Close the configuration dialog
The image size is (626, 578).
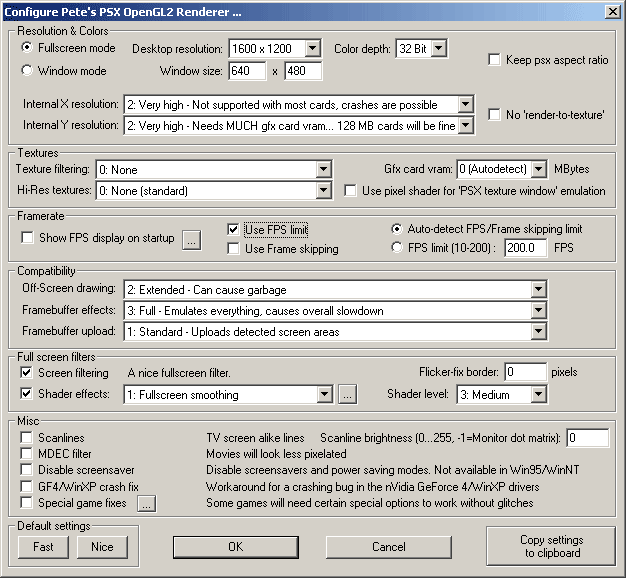click(x=612, y=12)
